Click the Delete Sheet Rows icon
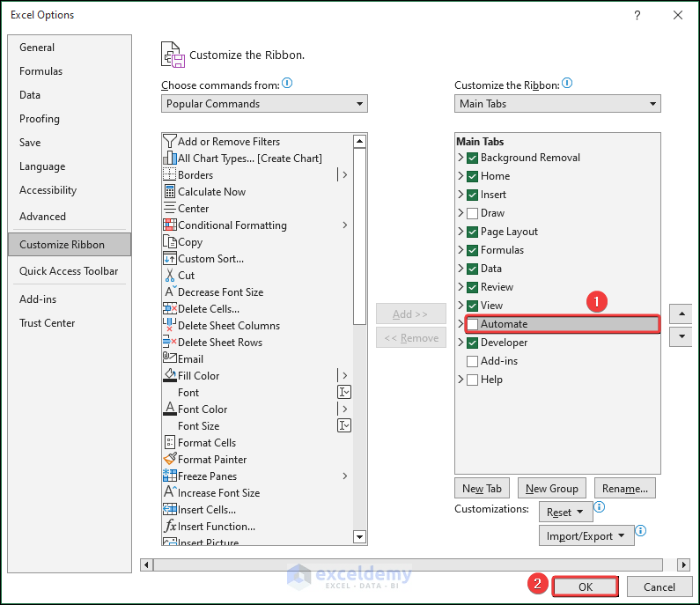This screenshot has width=700, height=605. [170, 342]
